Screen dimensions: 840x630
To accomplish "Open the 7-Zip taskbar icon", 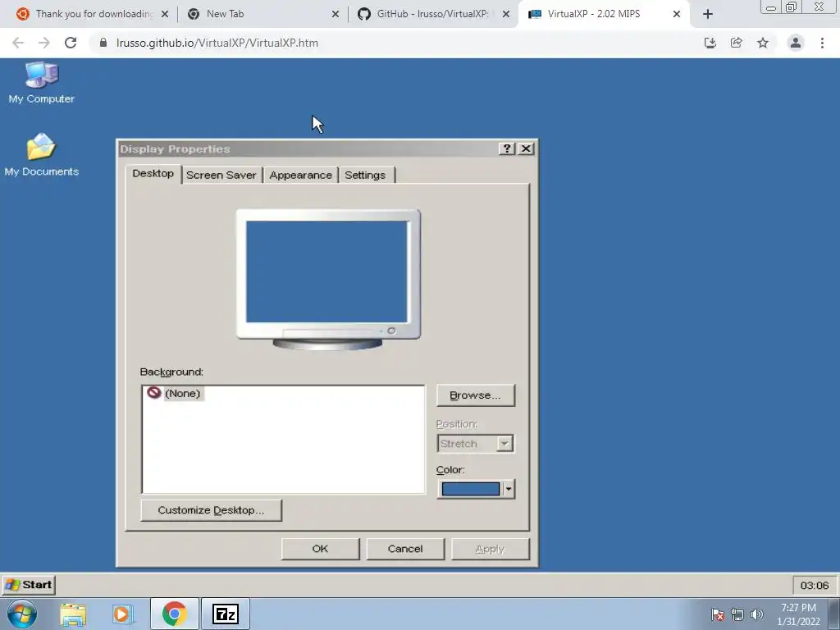I will (x=225, y=614).
